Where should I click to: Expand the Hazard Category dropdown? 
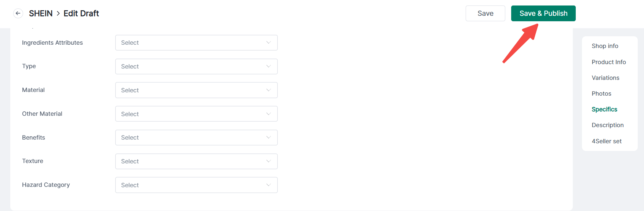[196, 185]
